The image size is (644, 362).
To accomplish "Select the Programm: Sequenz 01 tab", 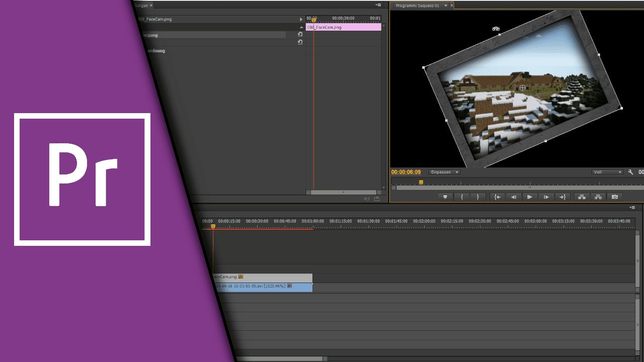I will click(x=417, y=6).
